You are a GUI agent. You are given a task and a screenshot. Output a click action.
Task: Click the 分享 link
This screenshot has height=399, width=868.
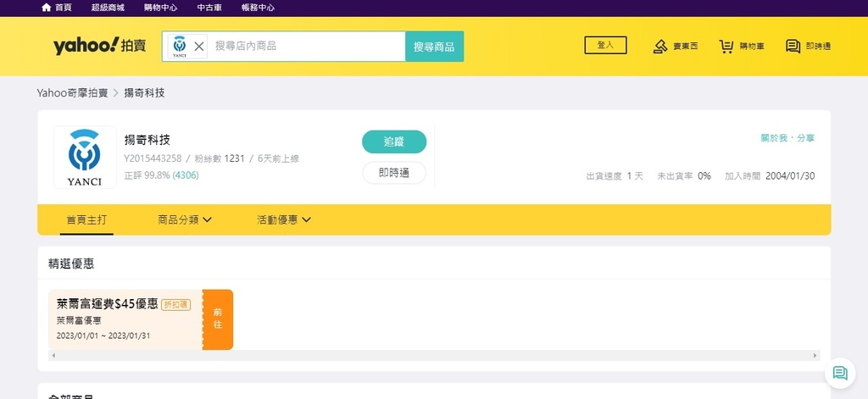pos(806,138)
